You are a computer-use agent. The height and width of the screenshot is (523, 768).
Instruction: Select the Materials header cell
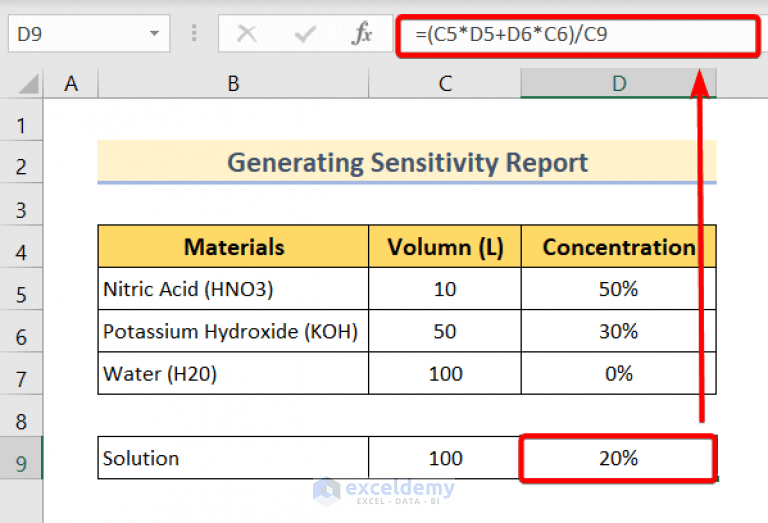click(233, 246)
